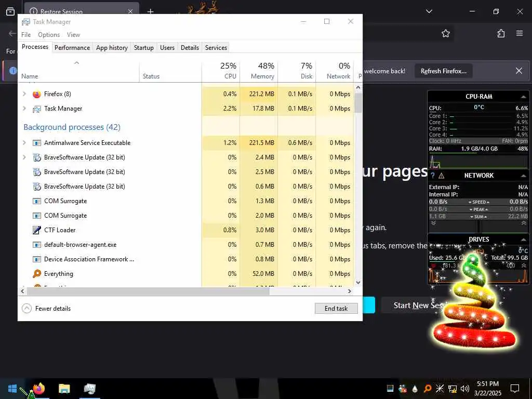Collapse the CPU-RAM gadget panel
This screenshot has width=532, height=399.
pos(523,97)
